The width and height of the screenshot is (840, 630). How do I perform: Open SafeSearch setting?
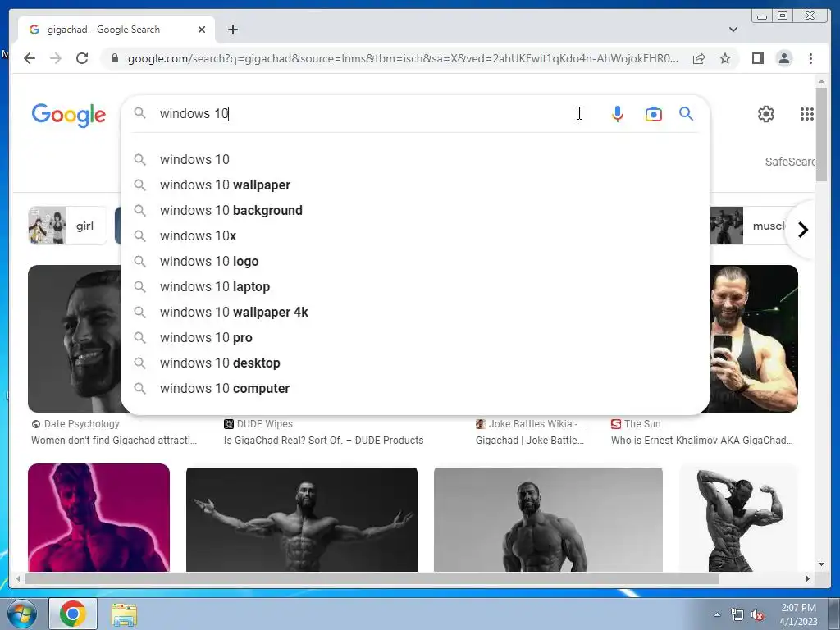pos(790,162)
